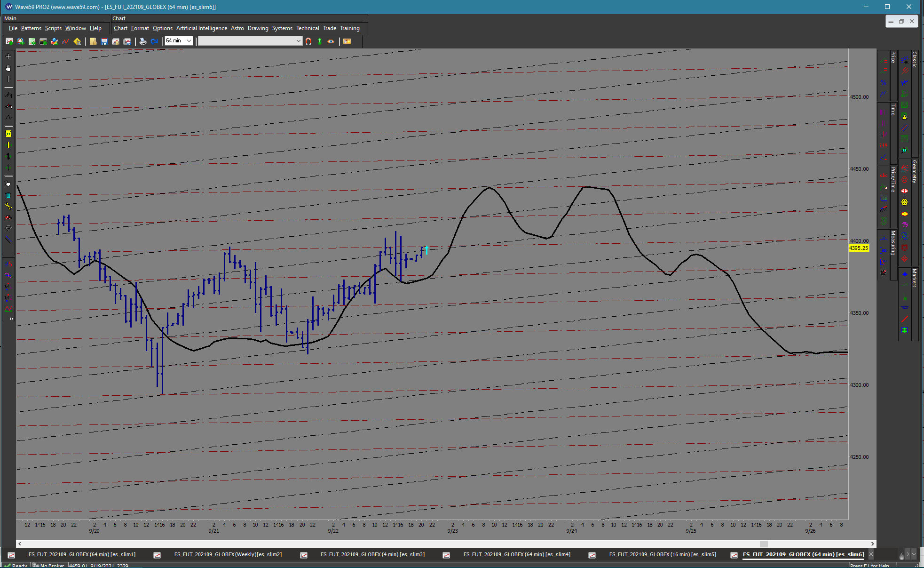Select the hand pan tool

[8, 68]
